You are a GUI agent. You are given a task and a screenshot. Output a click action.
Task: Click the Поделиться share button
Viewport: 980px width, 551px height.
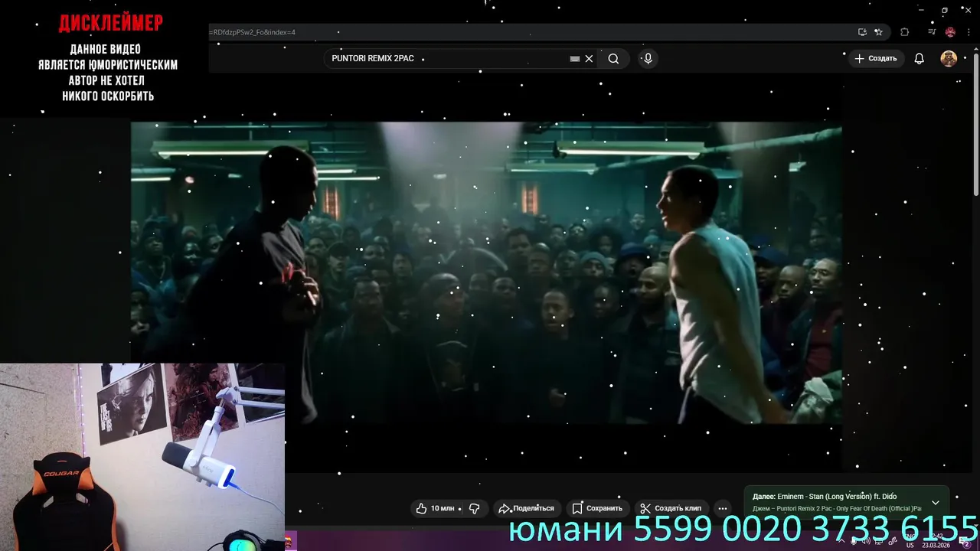pyautogui.click(x=526, y=508)
